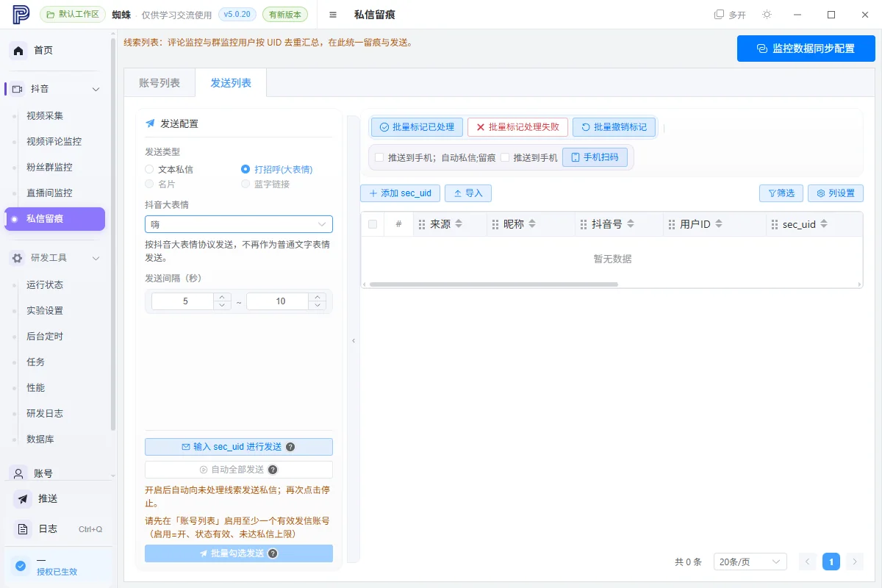Collapse the 研发工具 sidebar group

click(96, 258)
